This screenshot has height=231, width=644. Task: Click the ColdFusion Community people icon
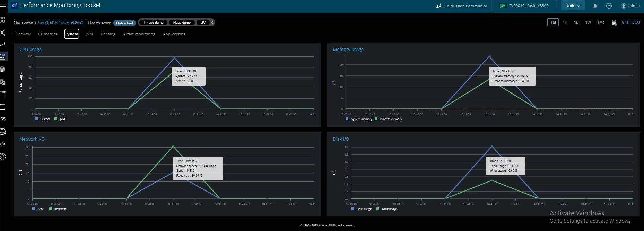(439, 6)
